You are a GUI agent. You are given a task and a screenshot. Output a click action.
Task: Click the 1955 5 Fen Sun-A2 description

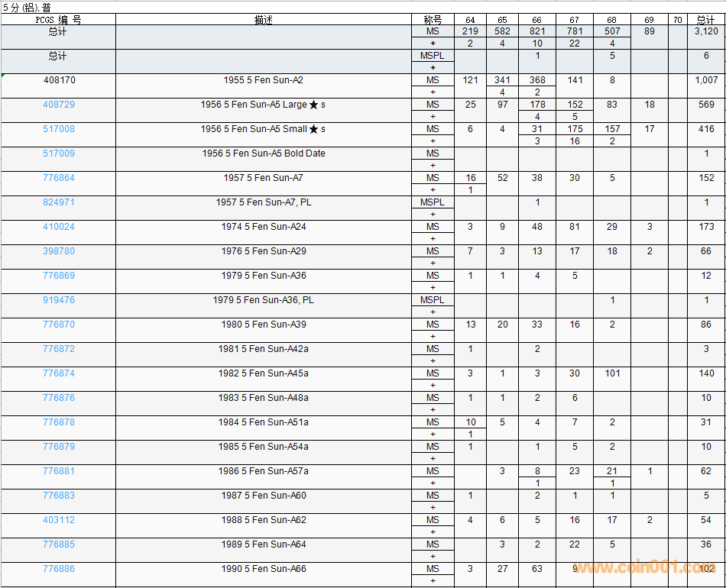point(264,80)
